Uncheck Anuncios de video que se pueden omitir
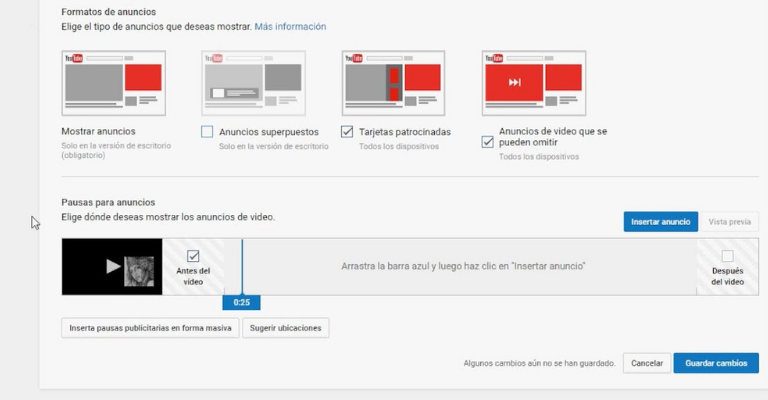Image resolution: width=768 pixels, height=400 pixels. pos(487,142)
